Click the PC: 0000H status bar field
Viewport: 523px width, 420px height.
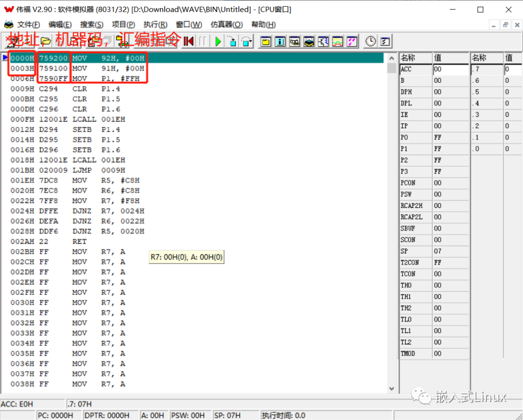point(59,416)
